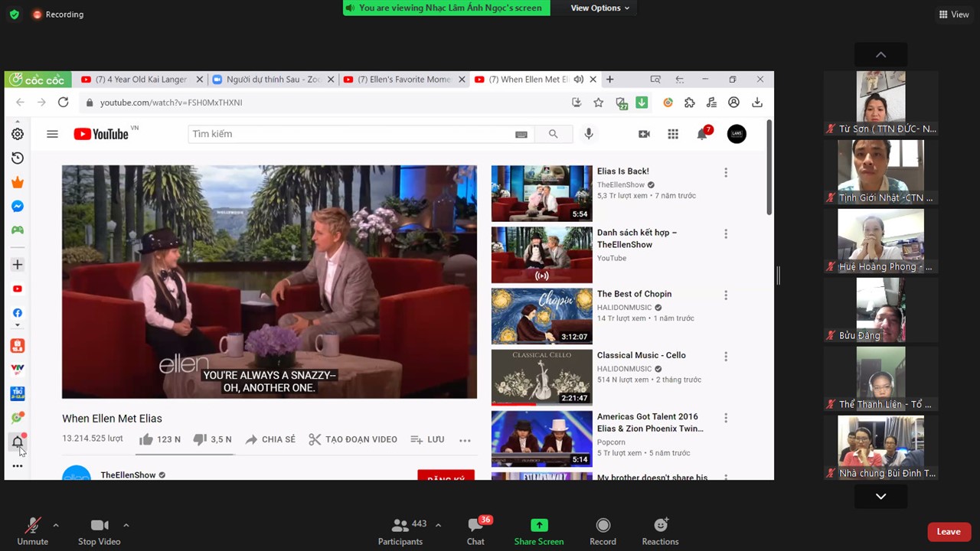Reload the YouTube page

click(64, 102)
